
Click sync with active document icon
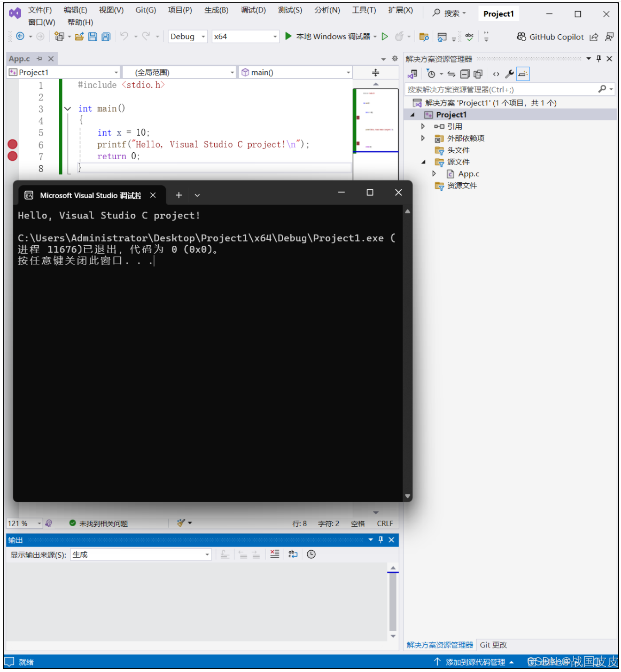(x=451, y=74)
